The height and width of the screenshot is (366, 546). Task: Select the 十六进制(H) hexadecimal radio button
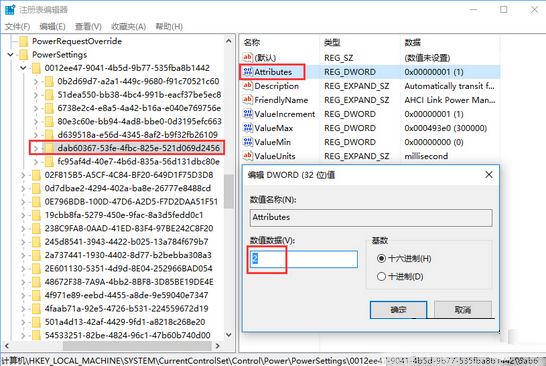coord(381,258)
